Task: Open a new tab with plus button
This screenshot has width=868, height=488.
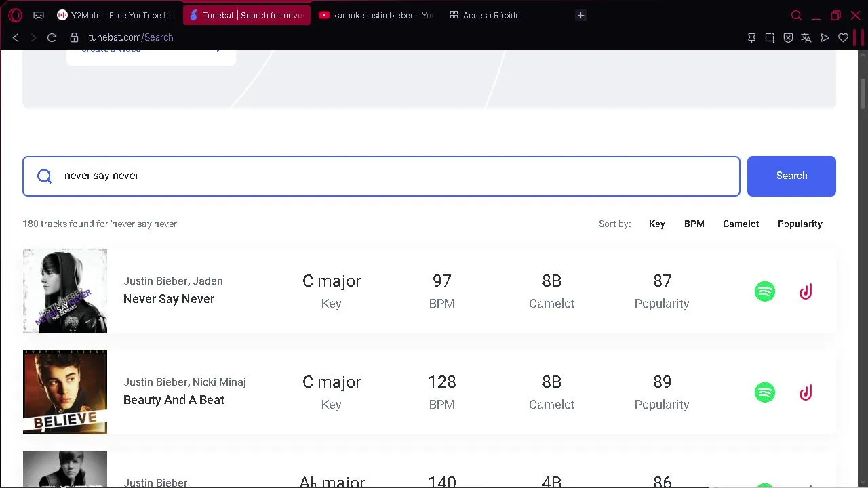Action: click(580, 15)
